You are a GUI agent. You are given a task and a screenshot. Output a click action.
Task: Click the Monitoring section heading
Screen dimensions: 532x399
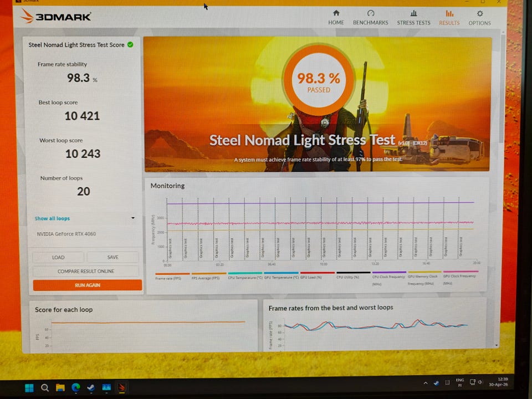pos(167,186)
